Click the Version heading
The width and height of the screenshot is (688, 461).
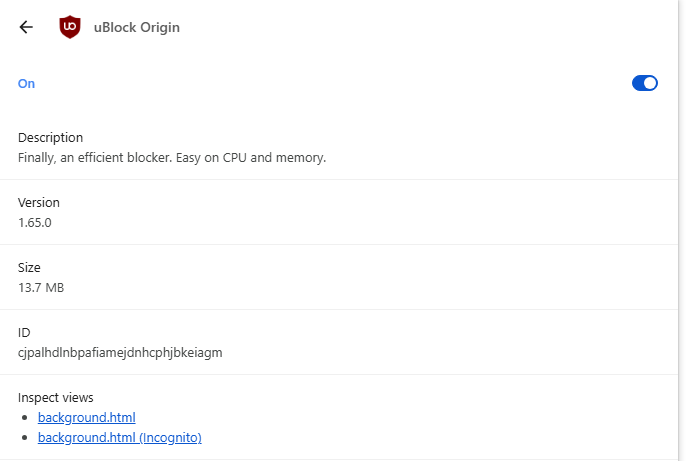[x=39, y=202]
